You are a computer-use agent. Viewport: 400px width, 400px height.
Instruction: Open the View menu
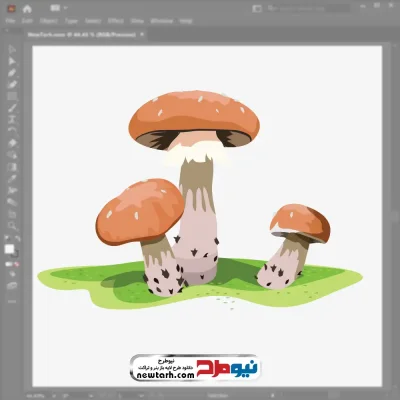137,21
